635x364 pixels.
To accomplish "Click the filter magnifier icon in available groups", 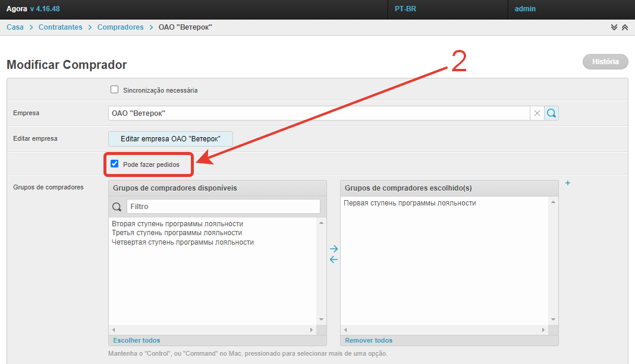I will (117, 207).
